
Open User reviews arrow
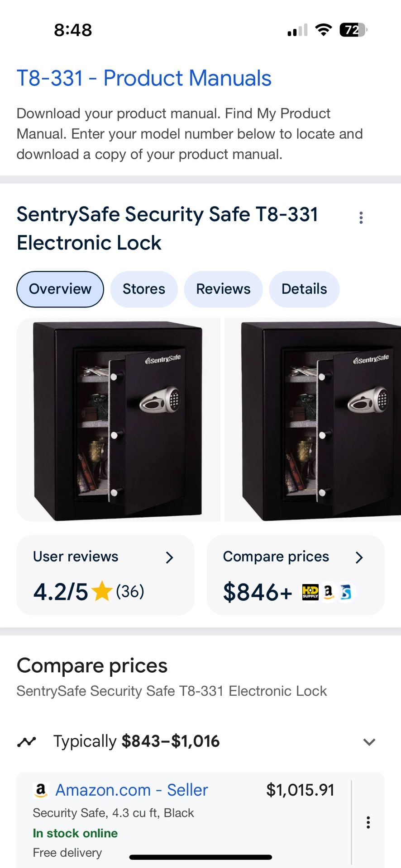(x=170, y=557)
